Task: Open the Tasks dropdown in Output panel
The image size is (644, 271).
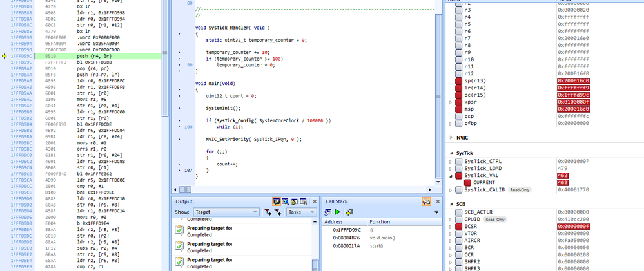Action: pyautogui.click(x=302, y=212)
